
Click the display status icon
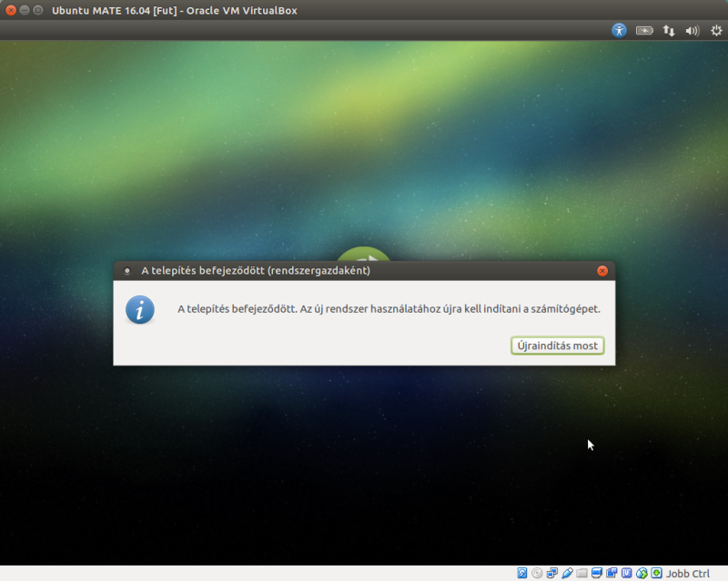pos(597,573)
